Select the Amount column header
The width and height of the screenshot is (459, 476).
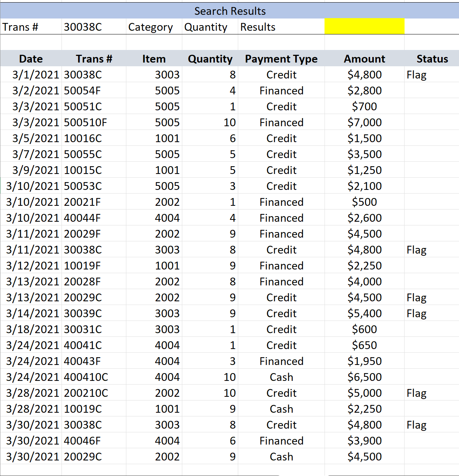[365, 58]
